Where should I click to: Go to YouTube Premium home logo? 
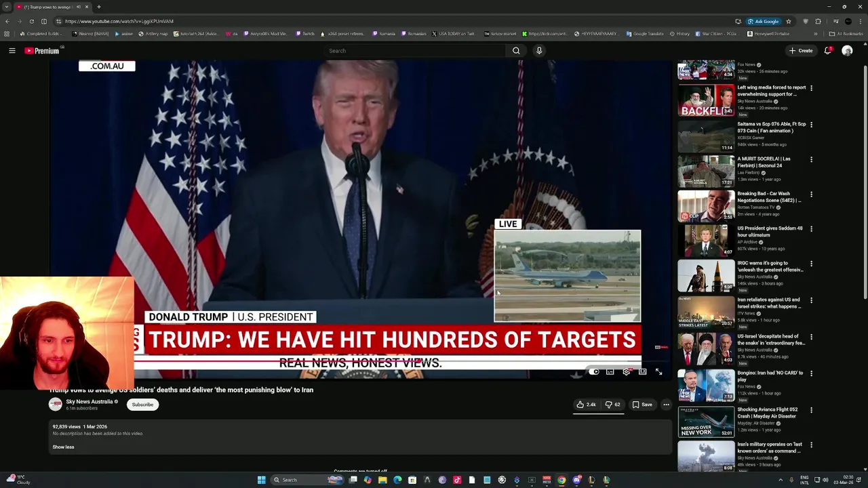point(42,51)
